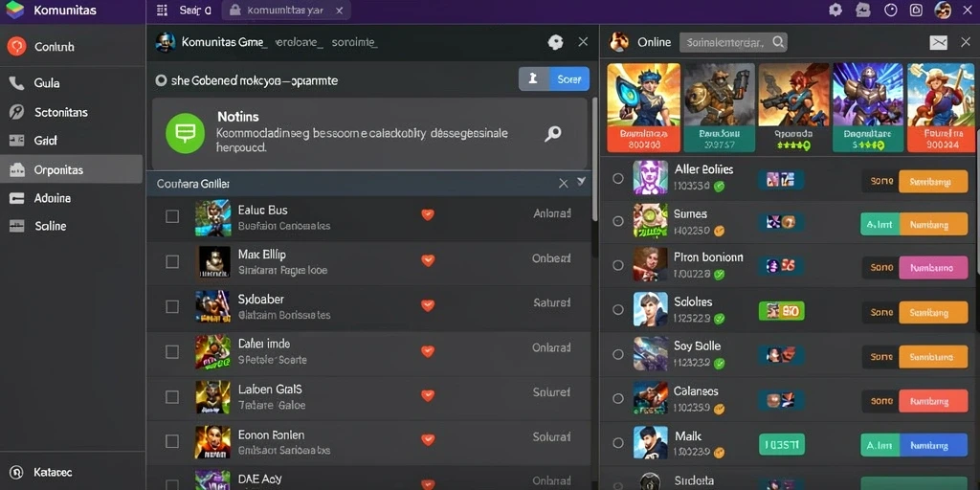
Task: Click the settings gear icon in top bar
Action: click(835, 10)
